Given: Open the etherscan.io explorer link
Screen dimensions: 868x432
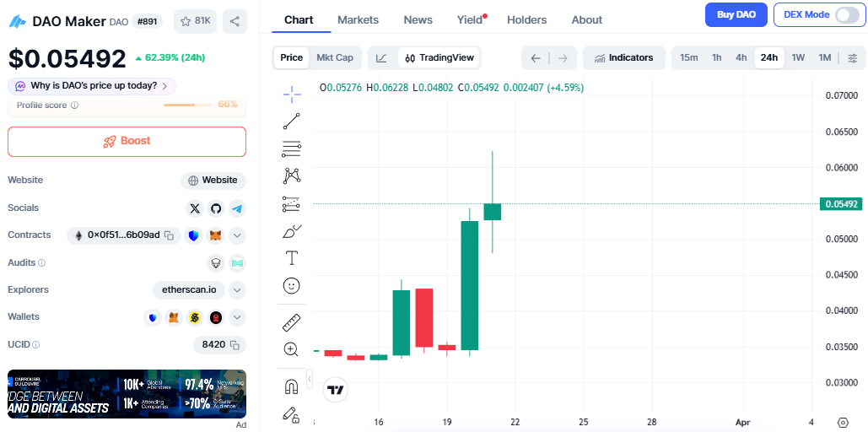Looking at the screenshot, I should (189, 290).
